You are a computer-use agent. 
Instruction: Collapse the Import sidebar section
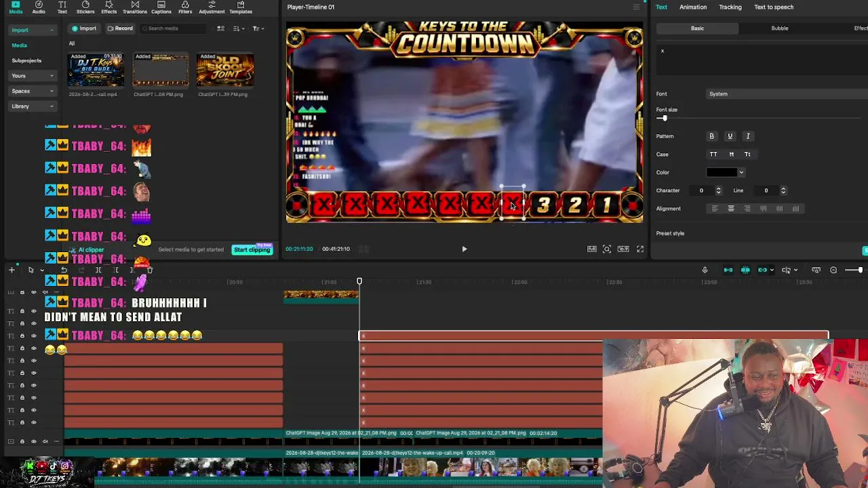click(x=52, y=30)
